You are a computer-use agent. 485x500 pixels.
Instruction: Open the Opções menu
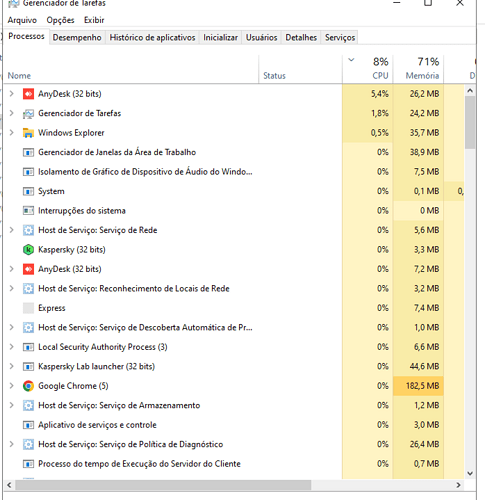pos(60,20)
